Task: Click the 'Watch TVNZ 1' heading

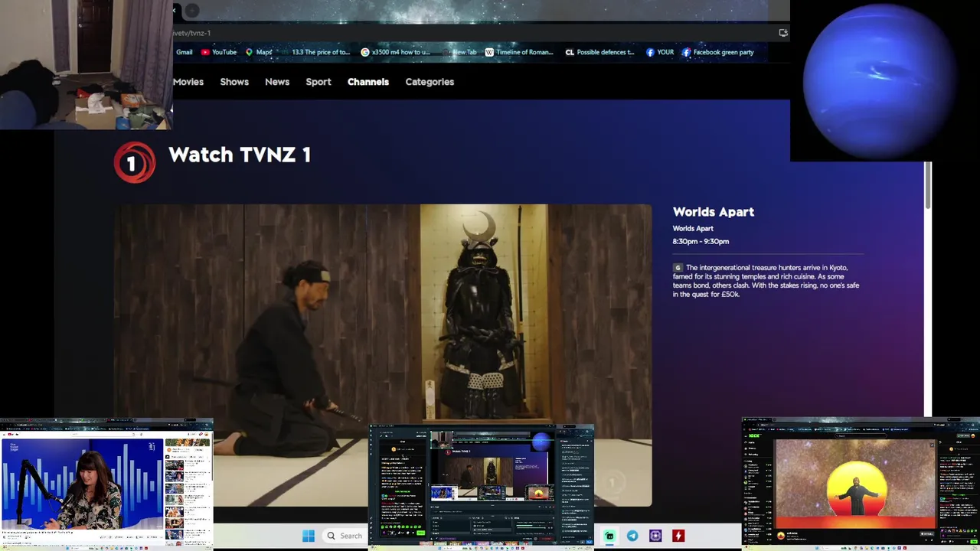Action: click(x=240, y=155)
